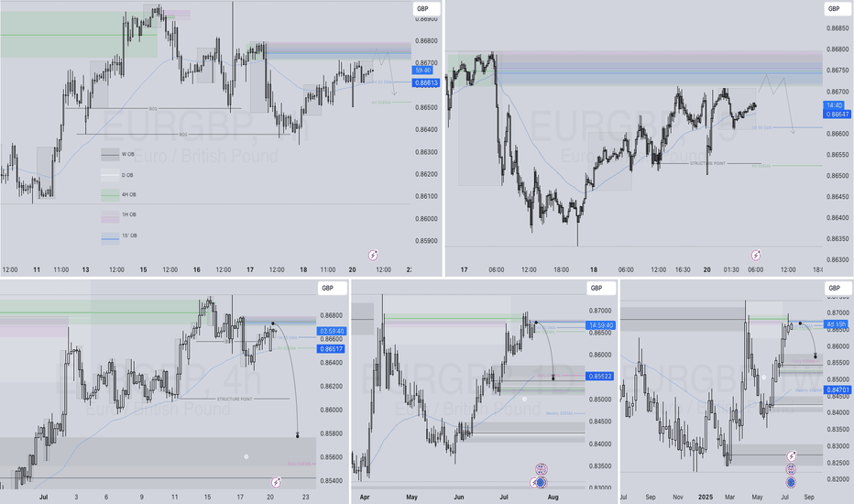Click 0.84000 on 1D chart price axis

tap(600, 444)
